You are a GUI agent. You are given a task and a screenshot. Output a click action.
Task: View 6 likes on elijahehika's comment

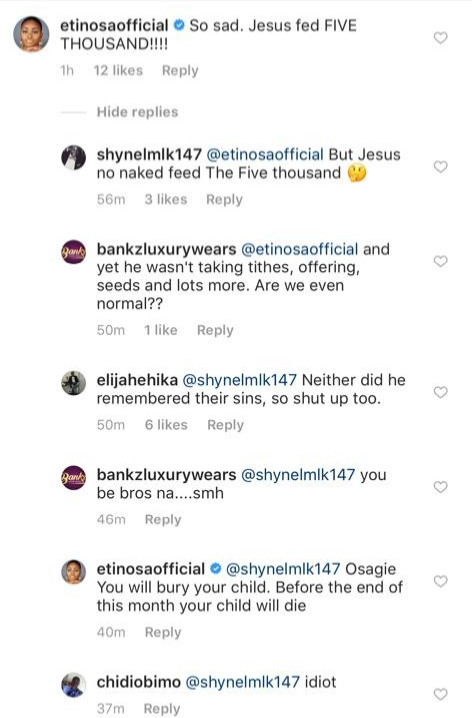click(166, 425)
